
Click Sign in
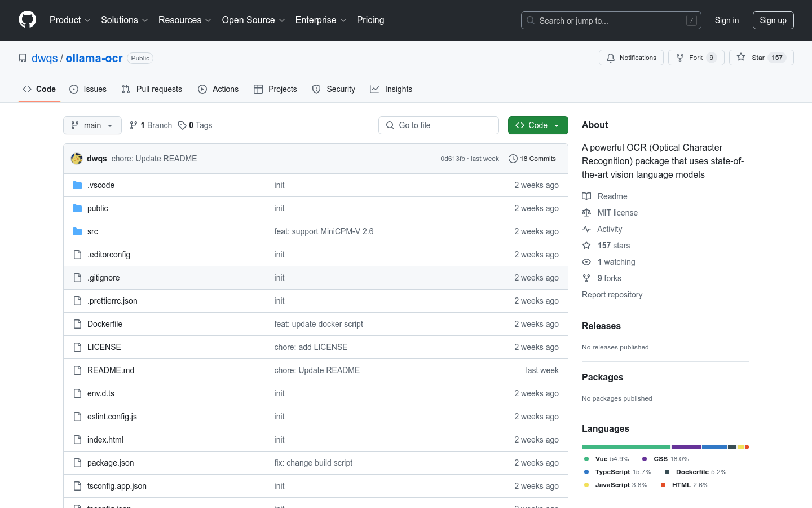click(x=726, y=20)
